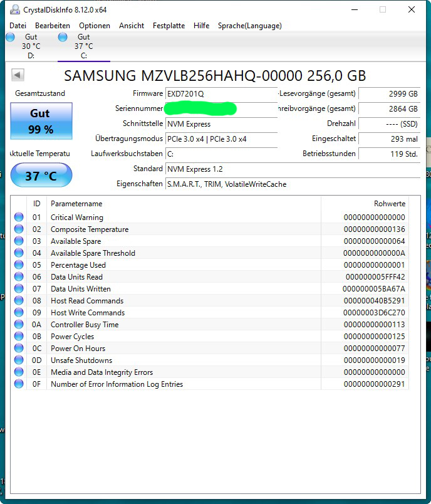The image size is (431, 504).
Task: Click the total reads value 2999 GB
Action: 389,94
